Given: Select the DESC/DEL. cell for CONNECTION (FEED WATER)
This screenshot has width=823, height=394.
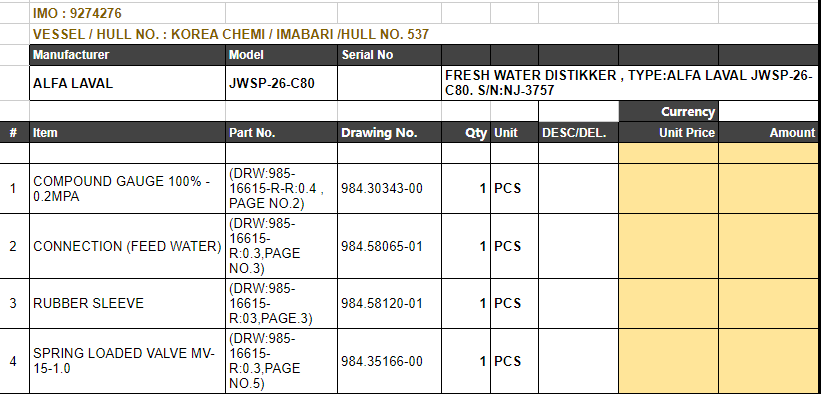Looking at the screenshot, I should click(578, 246).
